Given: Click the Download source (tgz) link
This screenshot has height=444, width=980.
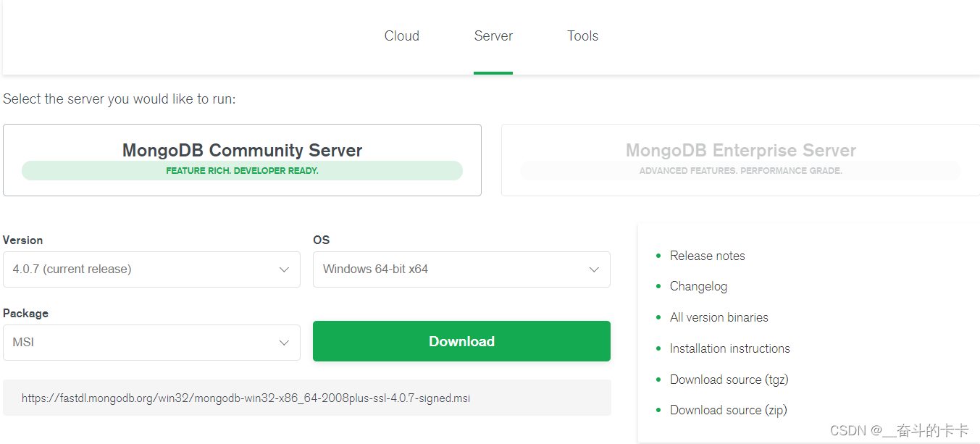Looking at the screenshot, I should (x=729, y=380).
